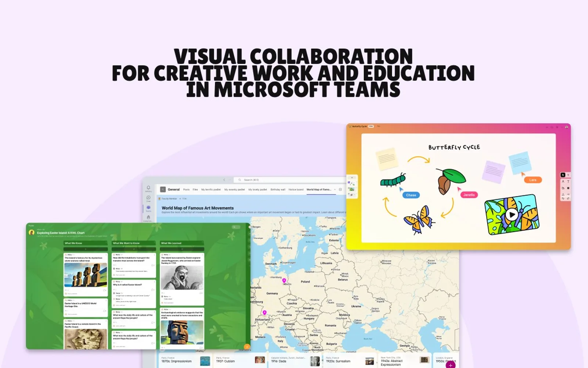This screenshot has width=588, height=368.
Task: Select the pointer tool in whiteboard toolbar
Action: tap(563, 175)
